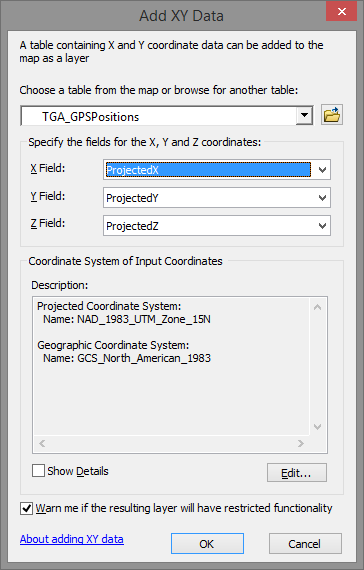Click the description box scroll up arrow
Image resolution: width=364 pixels, height=570 pixels.
[x=317, y=307]
